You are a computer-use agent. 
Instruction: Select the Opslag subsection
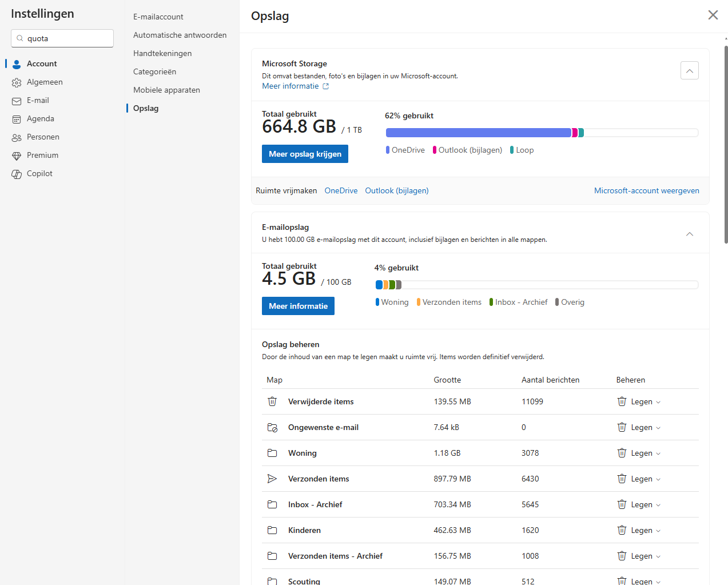click(x=146, y=108)
